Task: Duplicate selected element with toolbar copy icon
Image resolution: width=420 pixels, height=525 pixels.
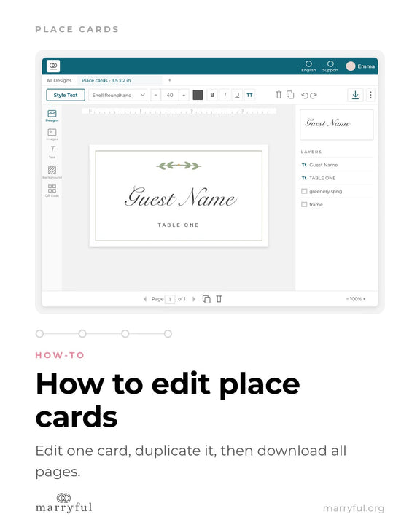Action: [290, 95]
